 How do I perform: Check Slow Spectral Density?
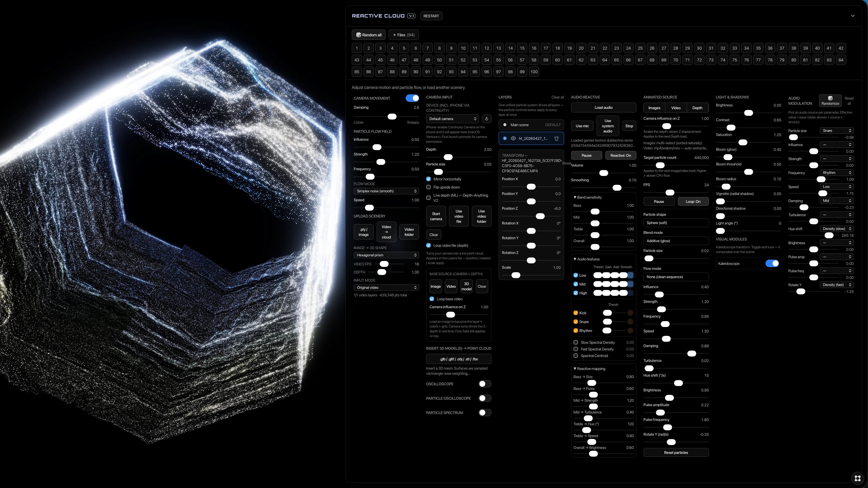tap(576, 342)
